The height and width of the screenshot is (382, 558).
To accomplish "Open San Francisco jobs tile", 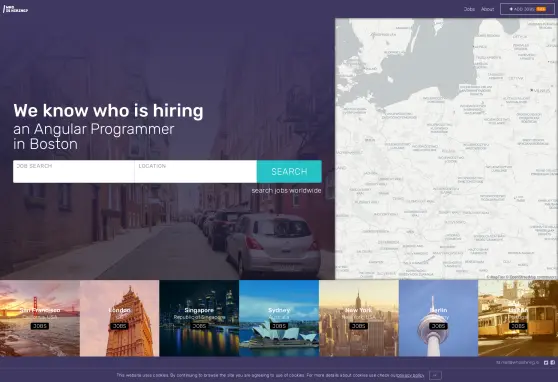I will 40,318.
